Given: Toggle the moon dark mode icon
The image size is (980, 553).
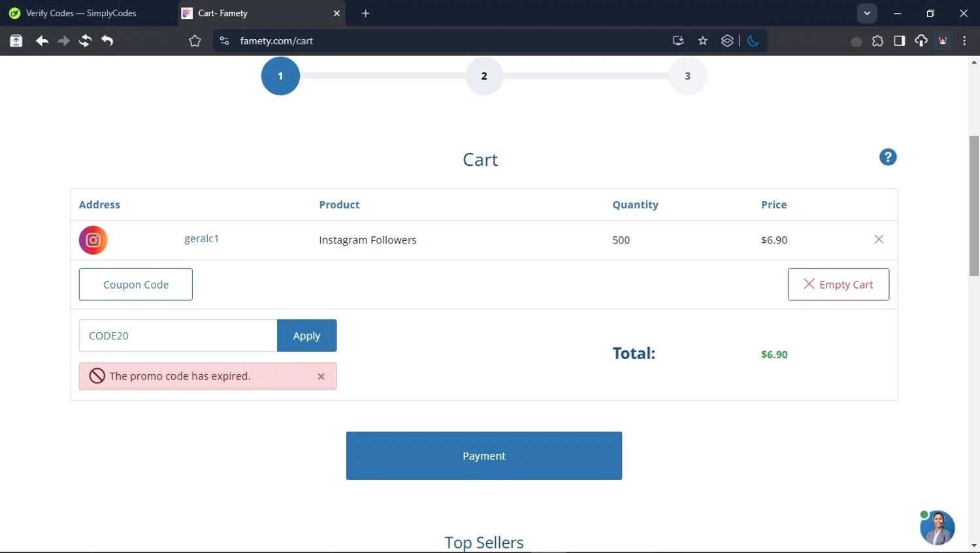Looking at the screenshot, I should (753, 41).
